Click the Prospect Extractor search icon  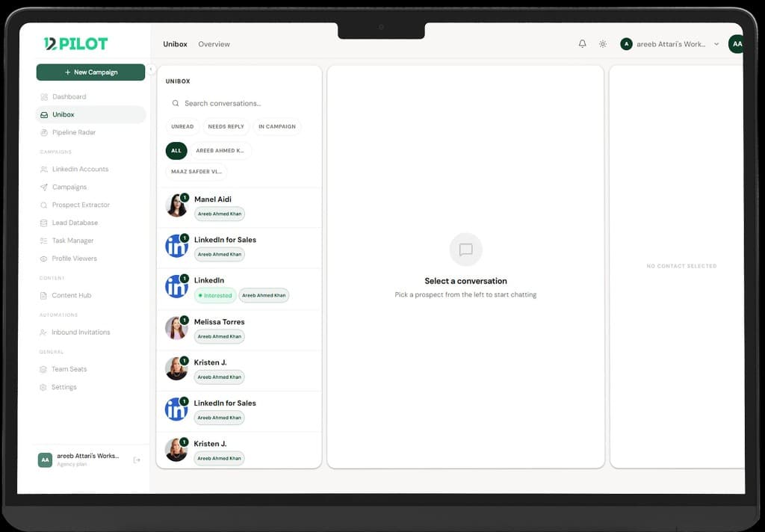pyautogui.click(x=44, y=205)
